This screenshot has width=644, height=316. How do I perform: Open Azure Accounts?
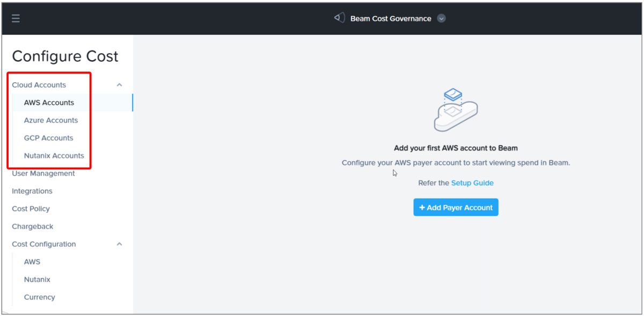click(51, 120)
